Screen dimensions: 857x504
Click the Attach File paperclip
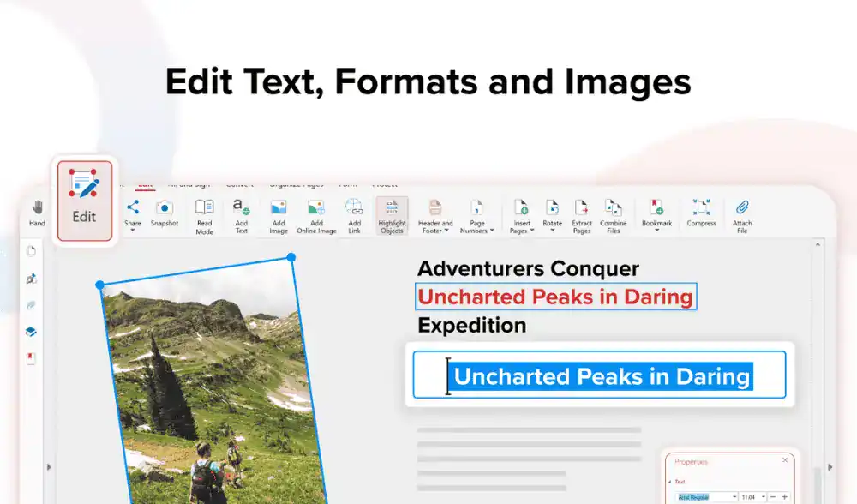click(742, 216)
